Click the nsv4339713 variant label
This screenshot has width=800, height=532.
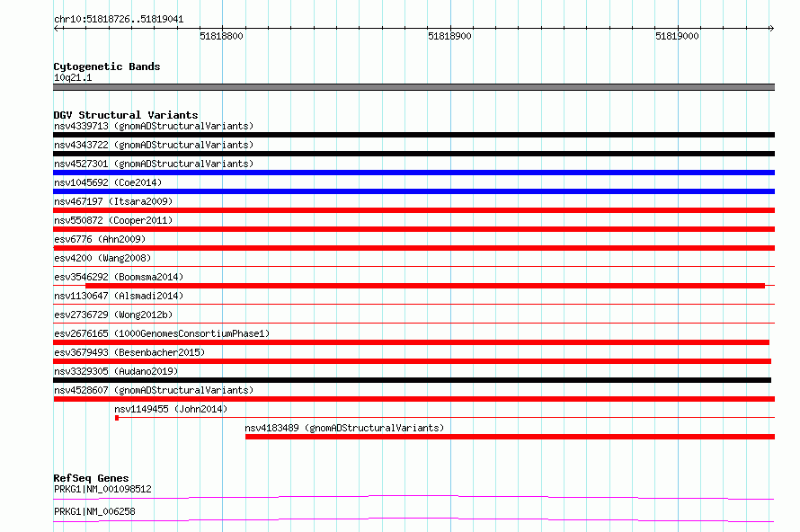pos(154,126)
